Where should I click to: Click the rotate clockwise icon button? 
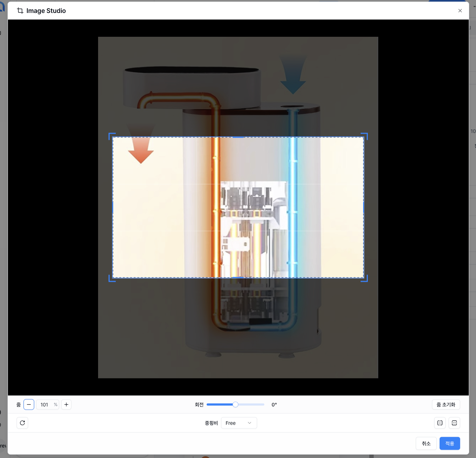click(x=22, y=423)
